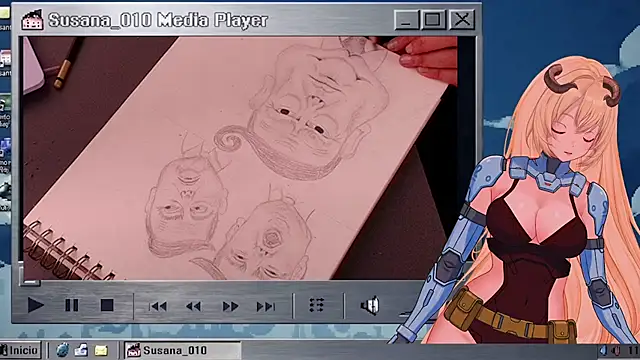Click the house icon in the player title bar
This screenshot has height=360, width=640.
click(33, 20)
